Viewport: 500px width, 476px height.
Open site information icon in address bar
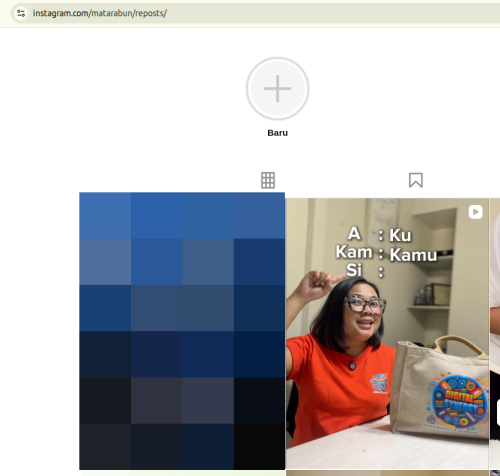(x=21, y=13)
